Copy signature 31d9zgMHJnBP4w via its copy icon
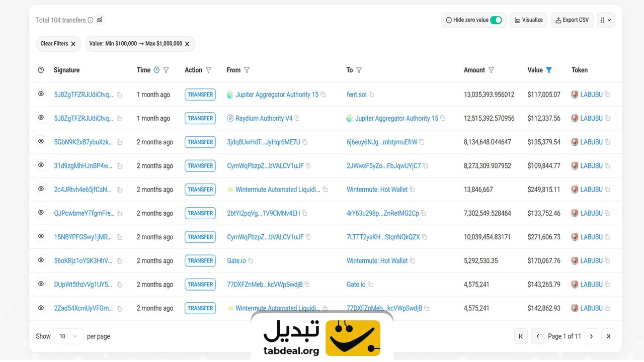Image resolution: width=644 pixels, height=362 pixels. [x=119, y=166]
